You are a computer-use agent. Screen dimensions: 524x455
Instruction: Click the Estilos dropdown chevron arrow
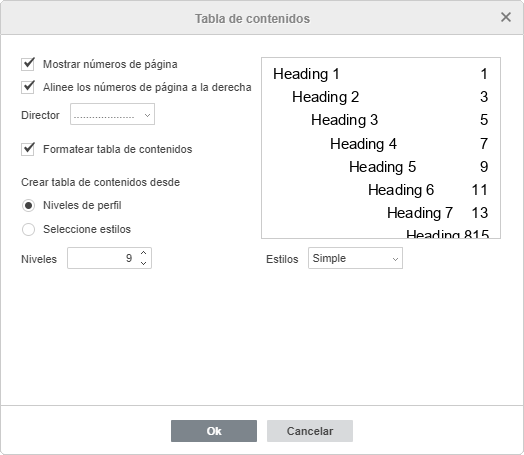click(395, 259)
